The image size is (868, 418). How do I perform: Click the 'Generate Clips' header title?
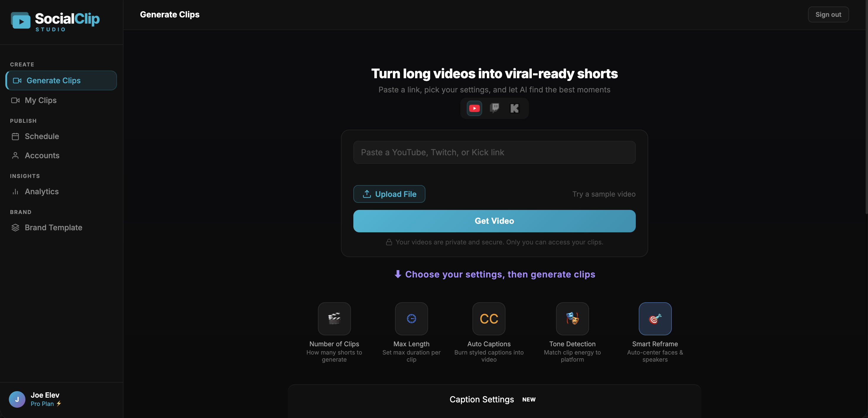pos(170,14)
